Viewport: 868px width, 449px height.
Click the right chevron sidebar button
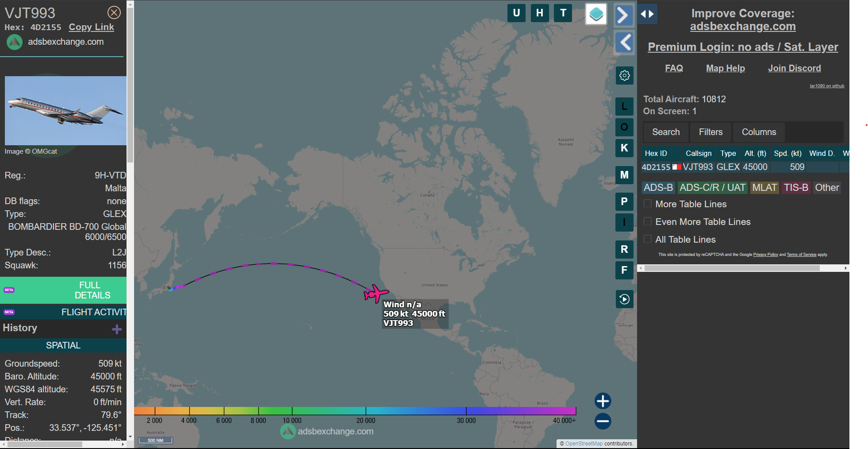[624, 15]
